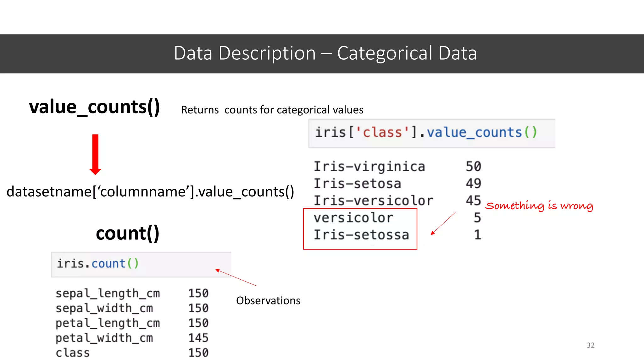Select the misspelled 'Iris-setossa' entry

click(x=362, y=235)
